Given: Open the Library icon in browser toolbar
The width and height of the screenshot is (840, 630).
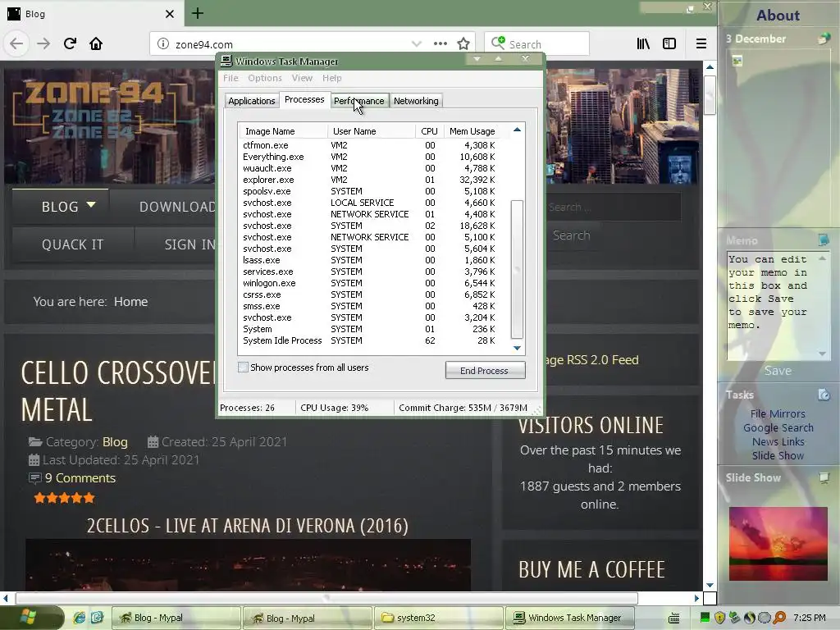Looking at the screenshot, I should (x=643, y=43).
